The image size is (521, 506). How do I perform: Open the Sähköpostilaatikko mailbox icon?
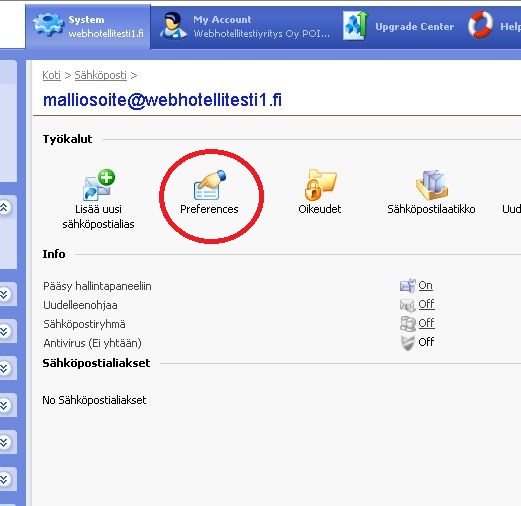pyautogui.click(x=431, y=185)
